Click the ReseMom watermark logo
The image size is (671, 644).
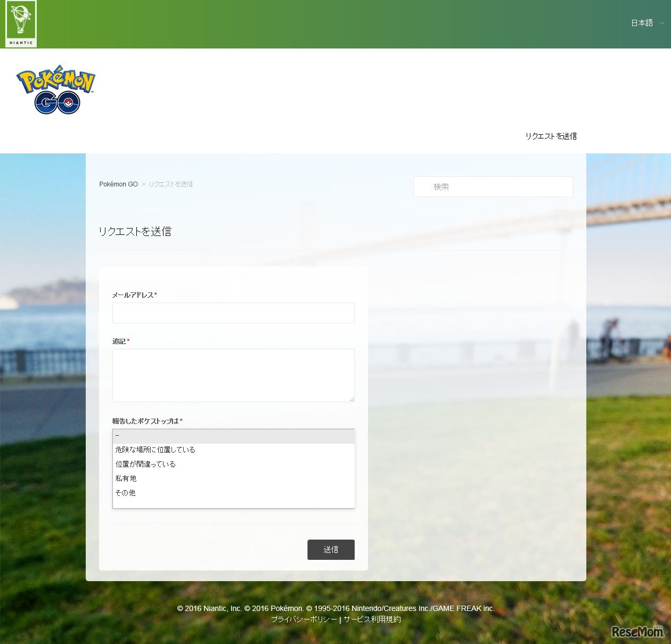click(x=637, y=632)
